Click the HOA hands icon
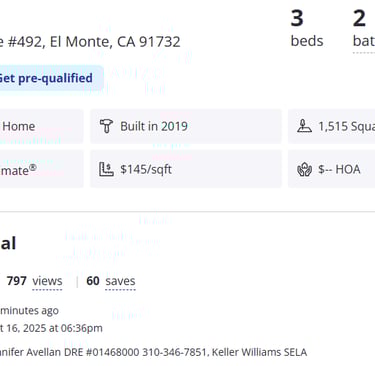 pyautogui.click(x=304, y=169)
